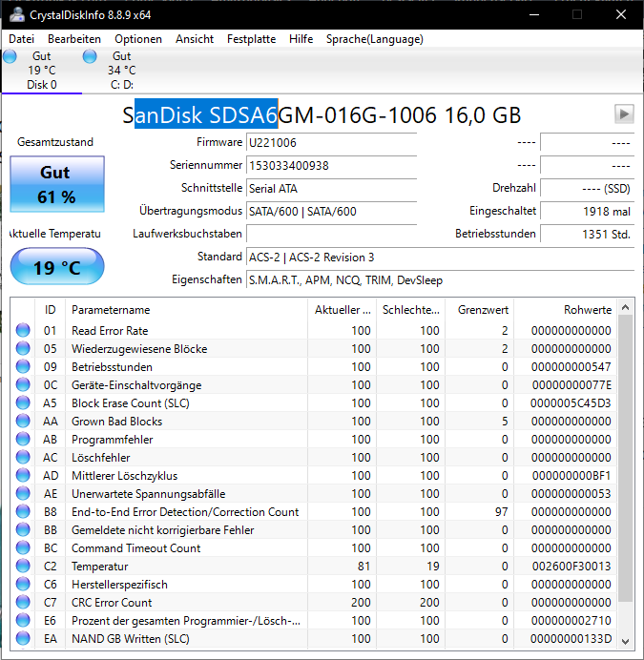644x660 pixels.
Task: Click status orb for Programmfehler
Action: [x=23, y=439]
